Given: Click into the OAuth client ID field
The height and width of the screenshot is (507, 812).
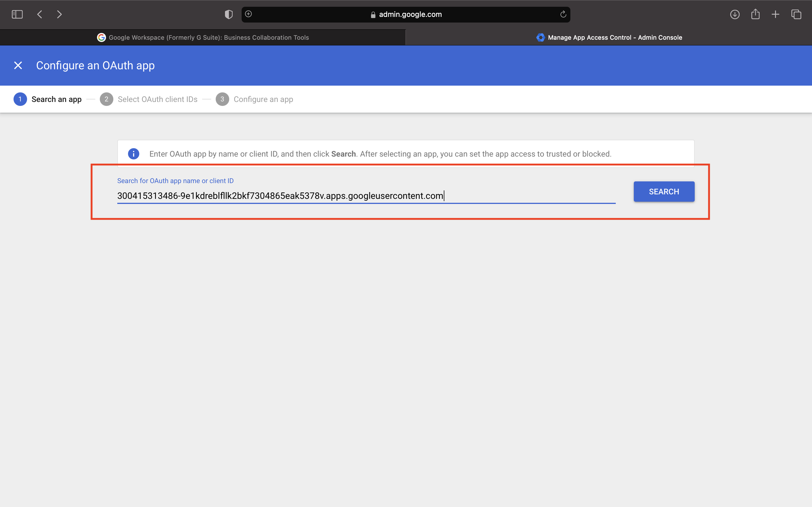Looking at the screenshot, I should tap(366, 196).
